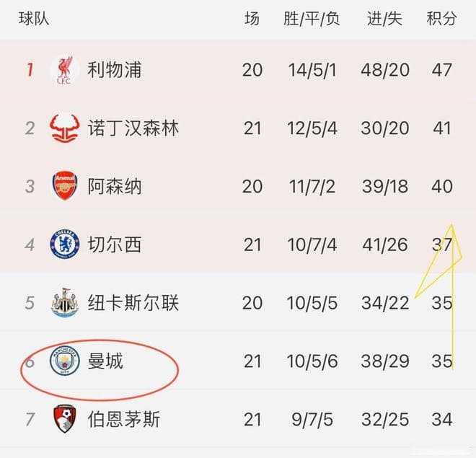Select the 切尔西 team name

(x=115, y=245)
